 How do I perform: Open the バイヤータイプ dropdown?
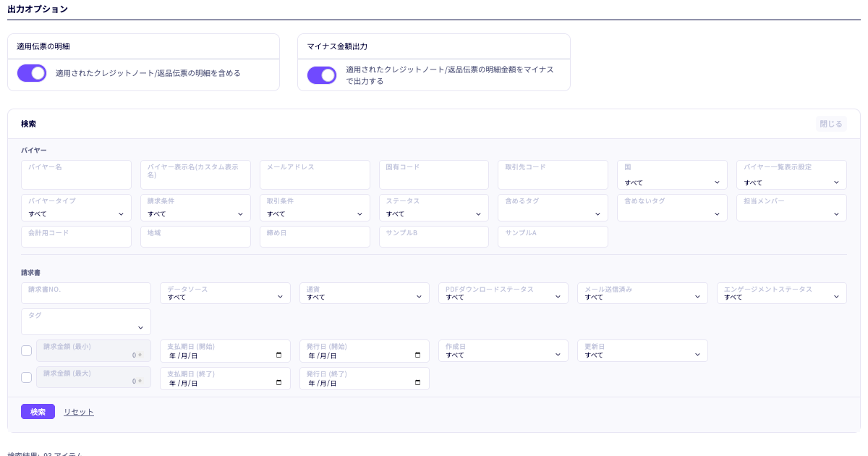coord(77,208)
